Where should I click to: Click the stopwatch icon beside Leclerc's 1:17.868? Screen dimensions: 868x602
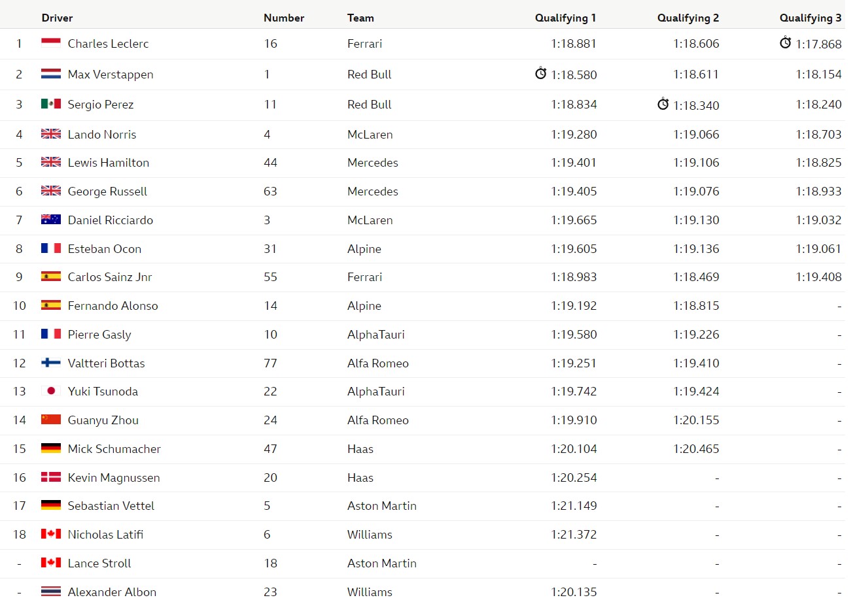[786, 42]
